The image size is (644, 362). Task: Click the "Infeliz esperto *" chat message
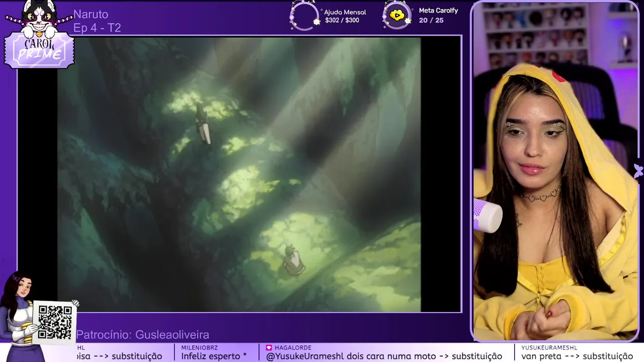click(x=214, y=356)
